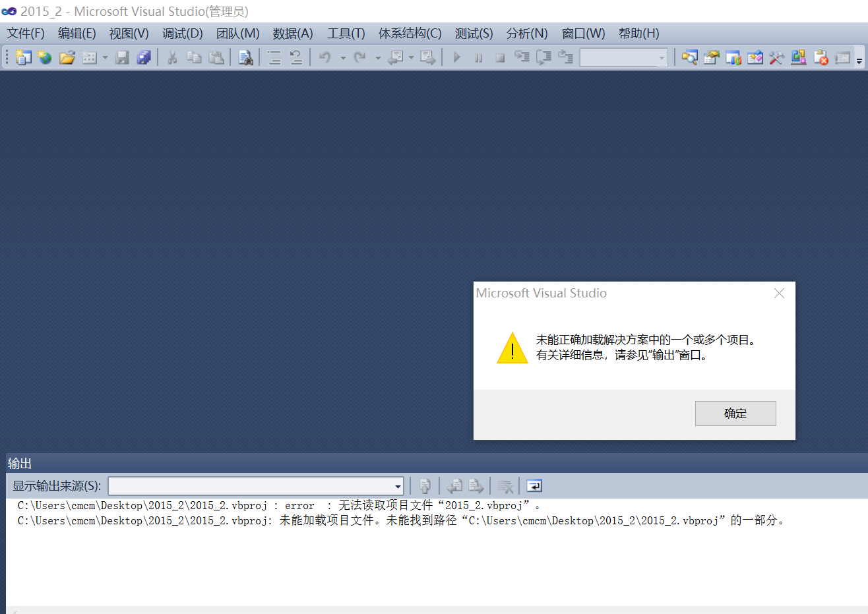Viewport: 868px width, 614px height.
Task: Open the Team Explorer people icon
Action: (733, 57)
